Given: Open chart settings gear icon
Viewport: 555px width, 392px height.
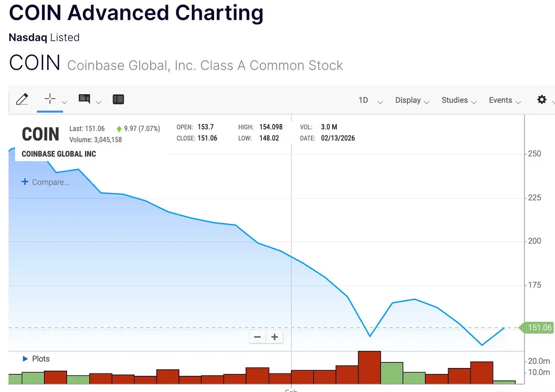Looking at the screenshot, I should click(542, 99).
